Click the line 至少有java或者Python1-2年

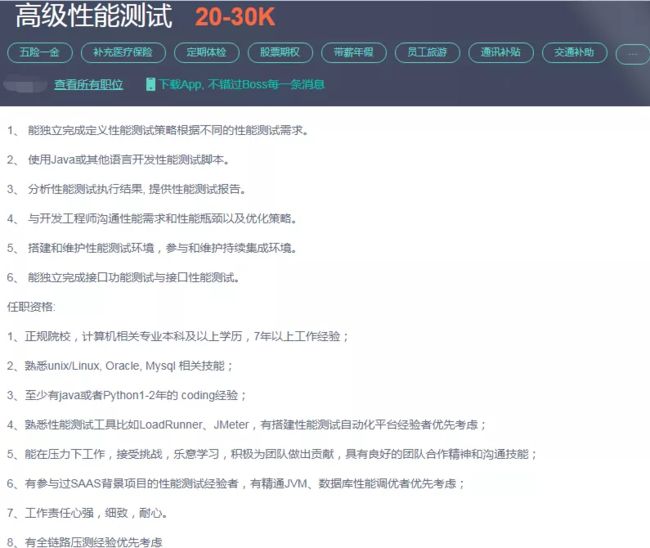[x=126, y=395]
